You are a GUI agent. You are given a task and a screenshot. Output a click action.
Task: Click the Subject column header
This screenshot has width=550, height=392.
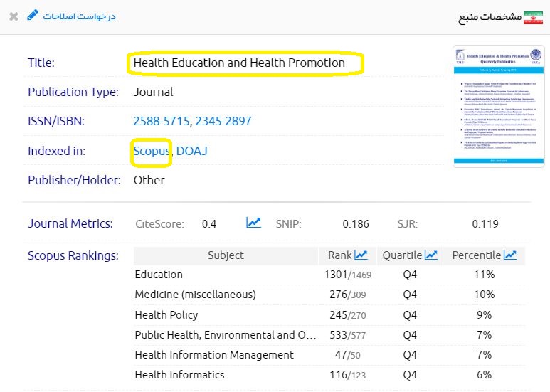point(226,255)
